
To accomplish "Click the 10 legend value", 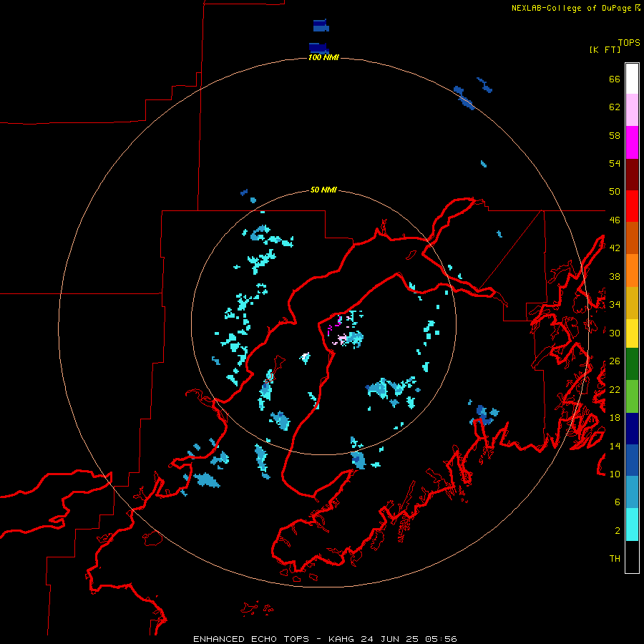I will coord(615,474).
